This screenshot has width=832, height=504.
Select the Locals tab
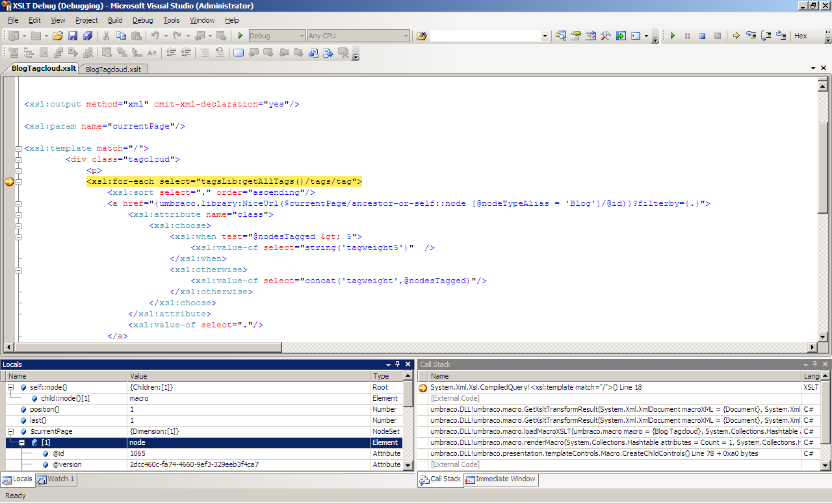click(x=18, y=479)
